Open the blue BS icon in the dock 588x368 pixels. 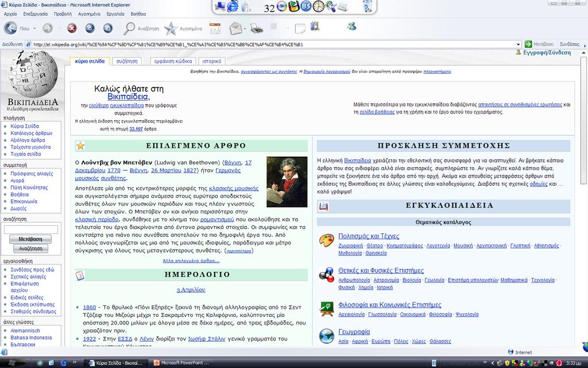(307, 6)
